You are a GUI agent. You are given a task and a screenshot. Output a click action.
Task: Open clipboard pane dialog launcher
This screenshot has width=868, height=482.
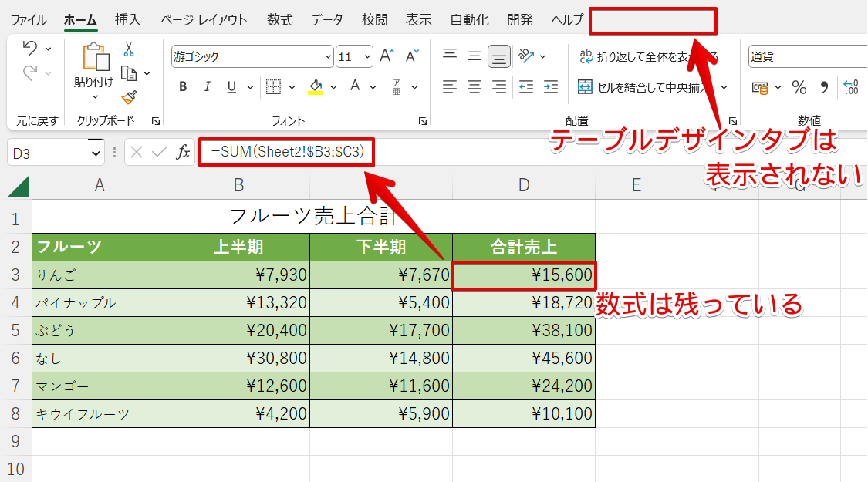(x=156, y=121)
